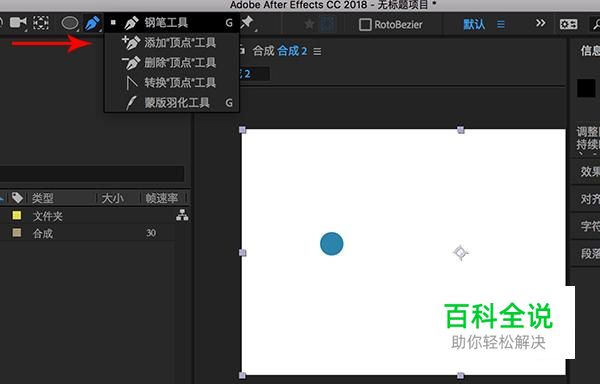Click the magnifier search icon in toolbar
Viewport: 600px width, 384px height.
point(596,24)
